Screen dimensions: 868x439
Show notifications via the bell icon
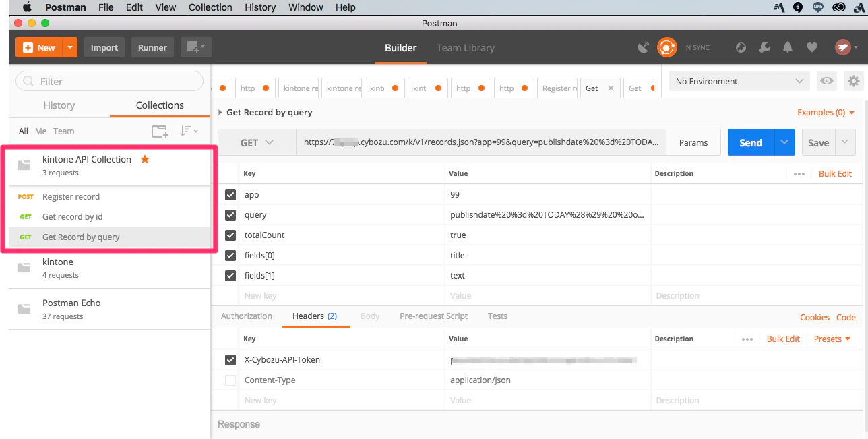coord(788,47)
